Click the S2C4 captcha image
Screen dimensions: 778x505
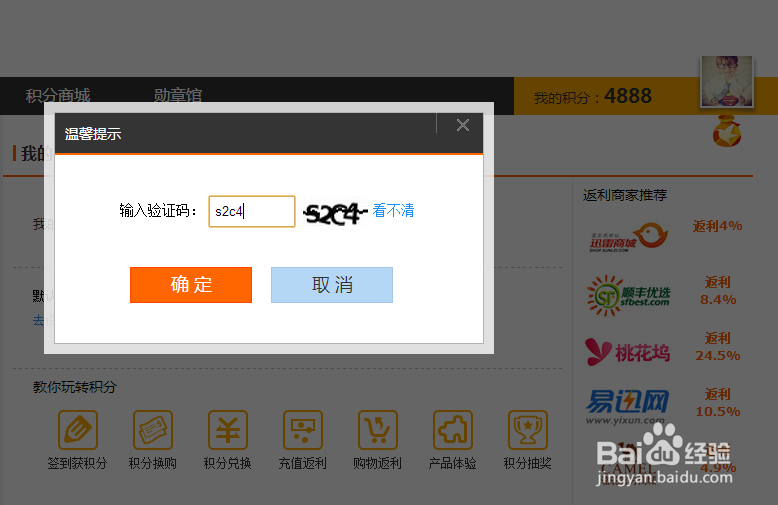pos(335,213)
